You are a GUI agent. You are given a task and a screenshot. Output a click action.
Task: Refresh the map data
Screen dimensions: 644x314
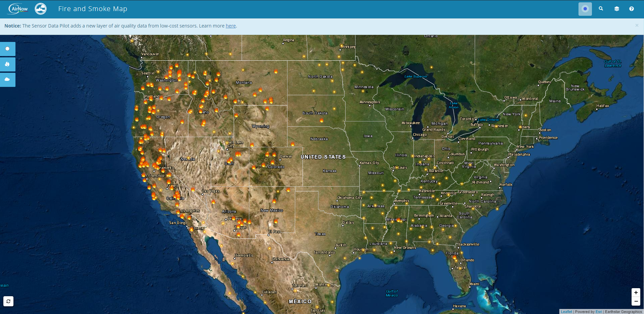click(x=8, y=301)
